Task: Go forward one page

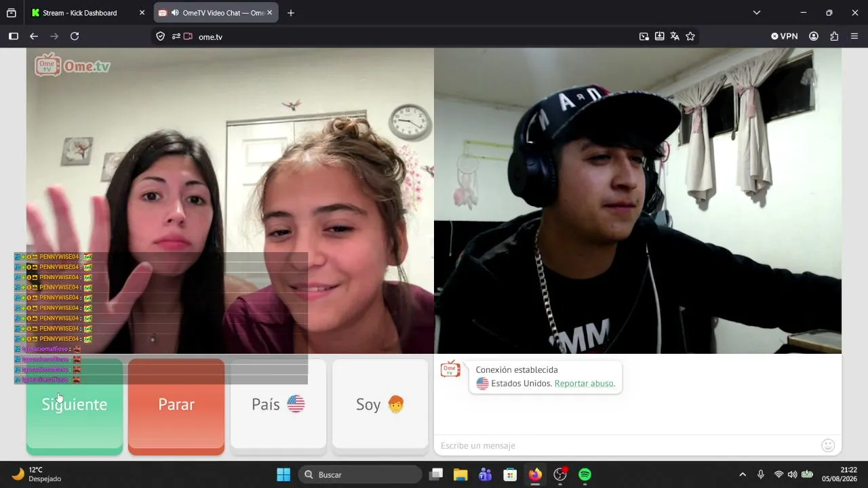Action: coord(54,37)
